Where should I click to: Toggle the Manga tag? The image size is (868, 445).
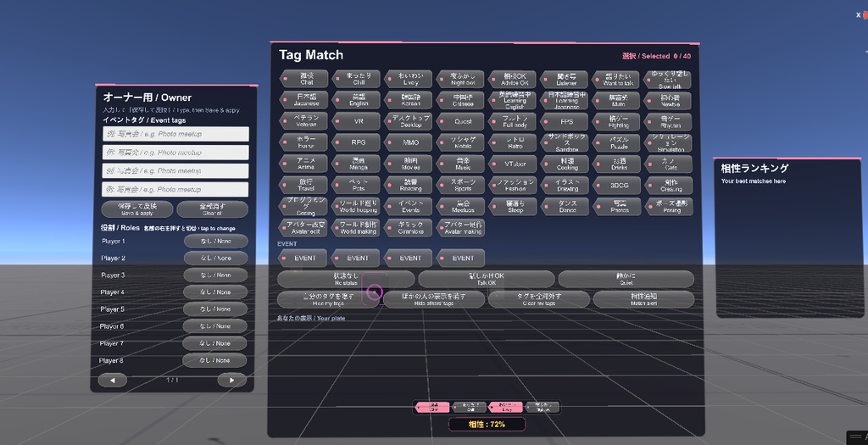(x=356, y=164)
